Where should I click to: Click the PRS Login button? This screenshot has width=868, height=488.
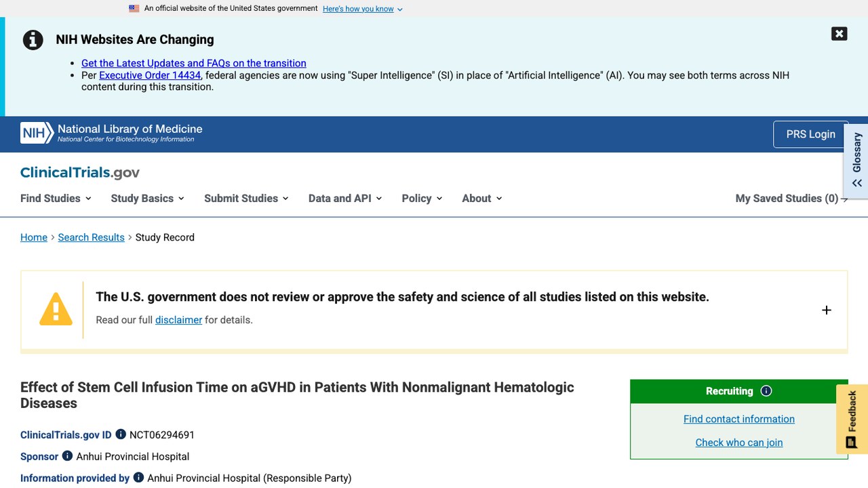pyautogui.click(x=810, y=134)
